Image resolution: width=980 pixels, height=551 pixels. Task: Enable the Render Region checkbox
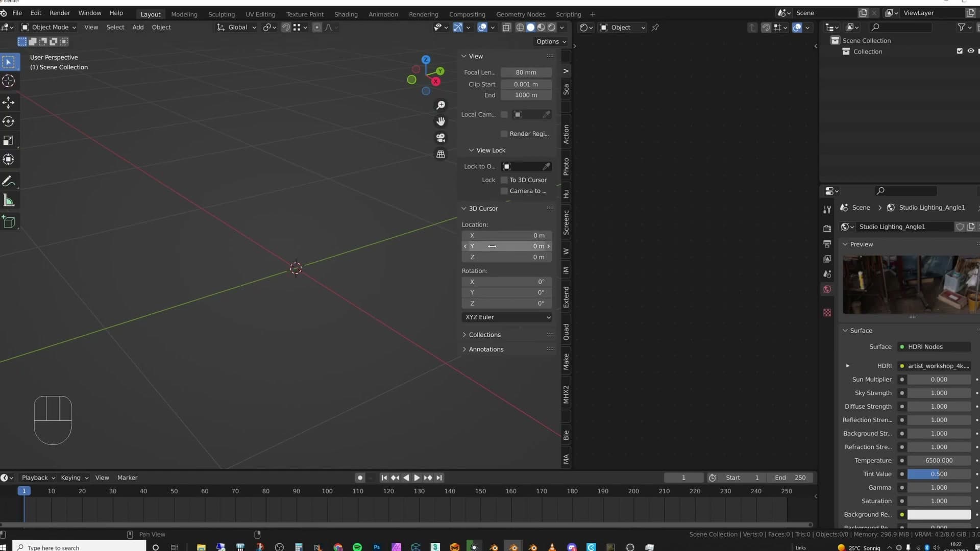[x=504, y=134]
